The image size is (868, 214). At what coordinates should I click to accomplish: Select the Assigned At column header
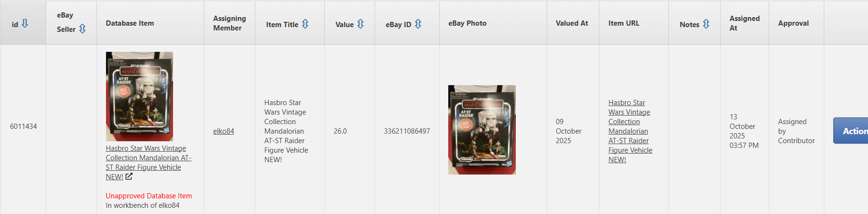pos(744,23)
